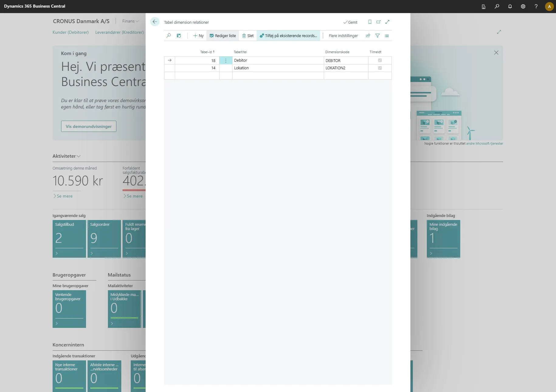Open the andre Microsoft-tjenester link
Viewport: 556px width, 392px height.
point(485,143)
